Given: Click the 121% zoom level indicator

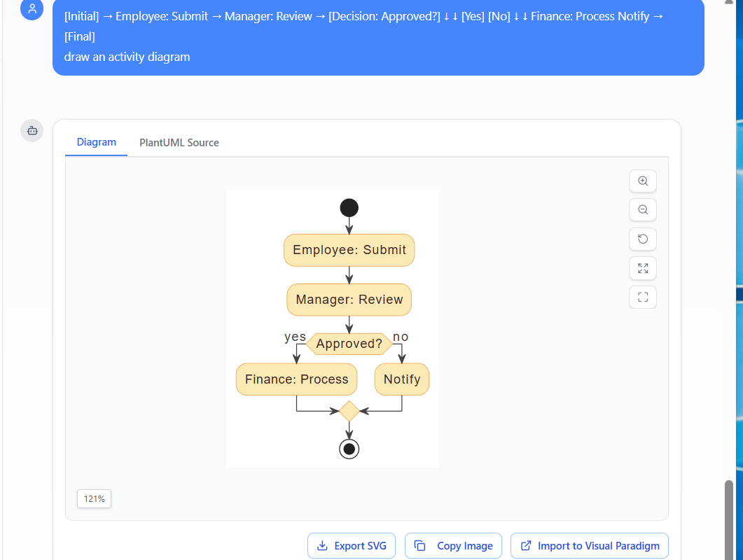Looking at the screenshot, I should click(x=94, y=498).
